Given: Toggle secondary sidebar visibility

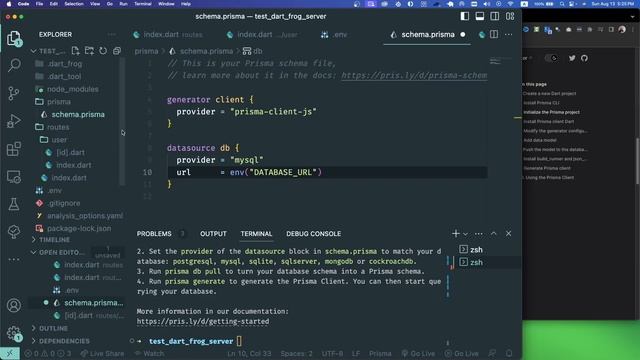Looking at the screenshot, I should click(x=495, y=16).
